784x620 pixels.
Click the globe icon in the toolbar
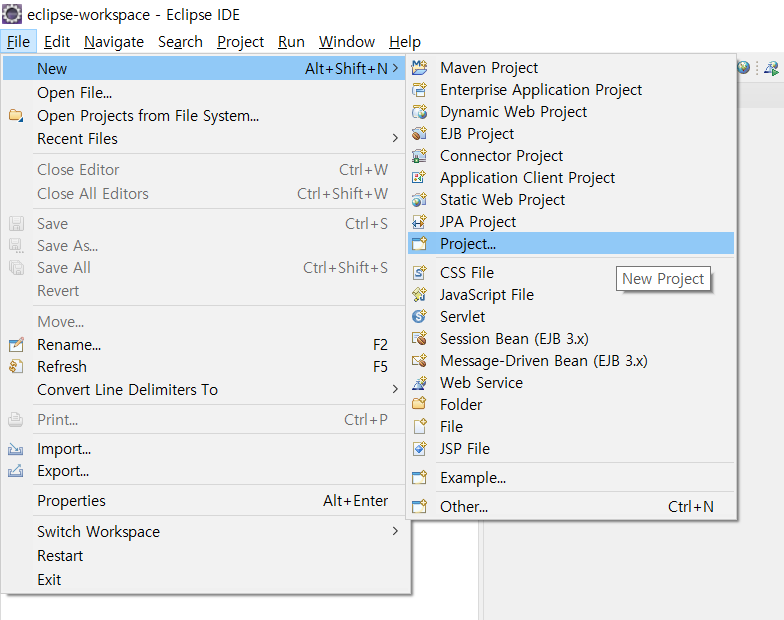[x=744, y=68]
